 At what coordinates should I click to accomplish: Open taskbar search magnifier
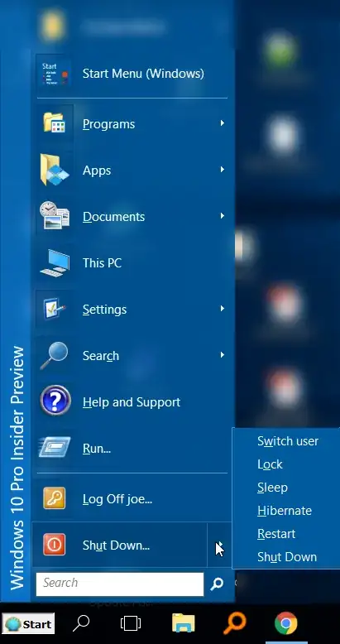81,624
